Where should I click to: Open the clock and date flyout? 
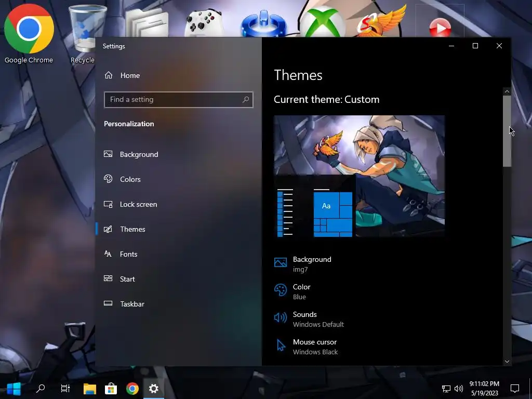[x=484, y=389]
